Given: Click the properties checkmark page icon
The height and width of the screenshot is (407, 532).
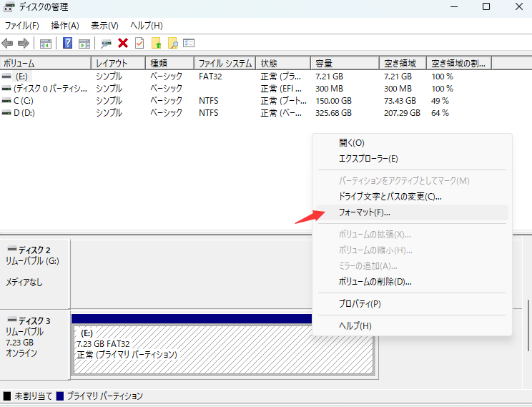Looking at the screenshot, I should point(139,44).
